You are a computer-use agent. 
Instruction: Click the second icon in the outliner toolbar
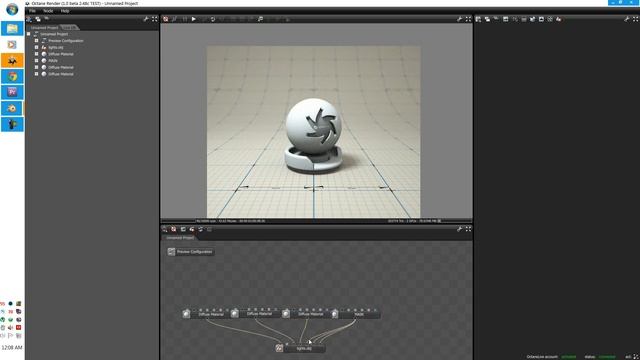click(x=38, y=19)
